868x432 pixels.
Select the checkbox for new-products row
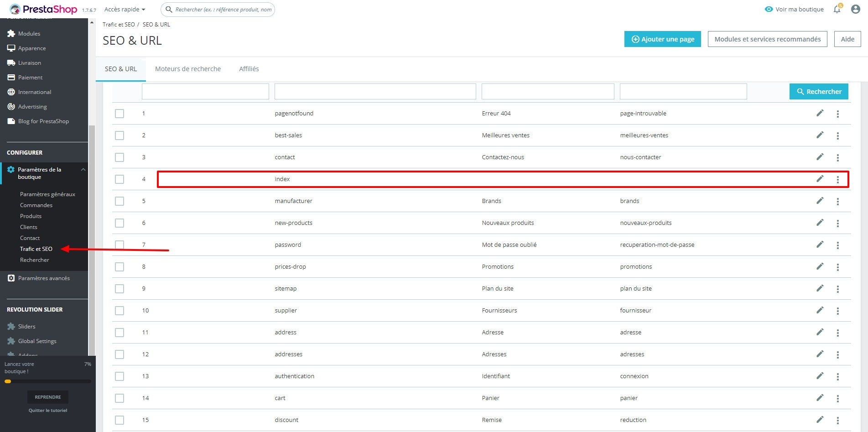pyautogui.click(x=120, y=223)
